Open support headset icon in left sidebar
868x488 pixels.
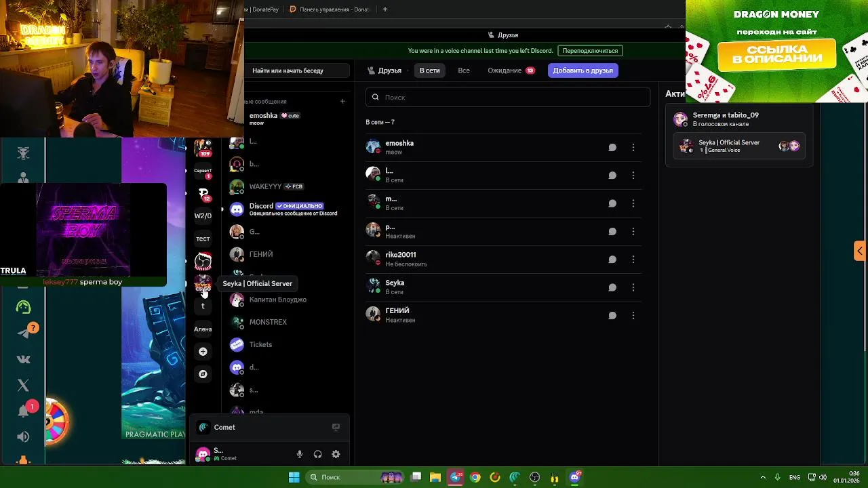click(x=23, y=307)
